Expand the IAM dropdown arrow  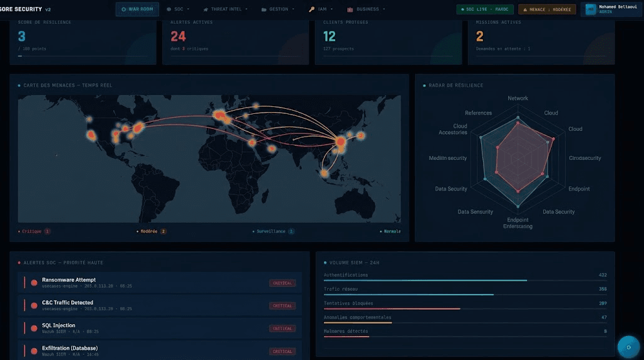(x=332, y=9)
